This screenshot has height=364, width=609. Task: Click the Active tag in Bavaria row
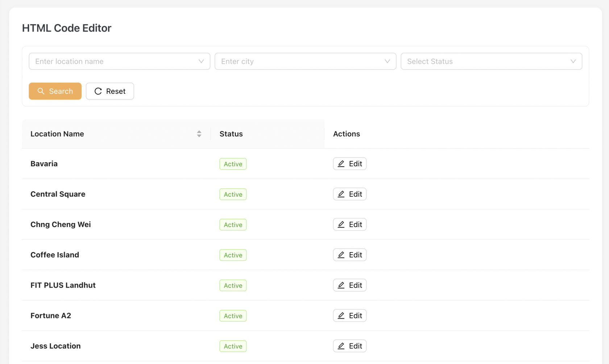(x=233, y=164)
